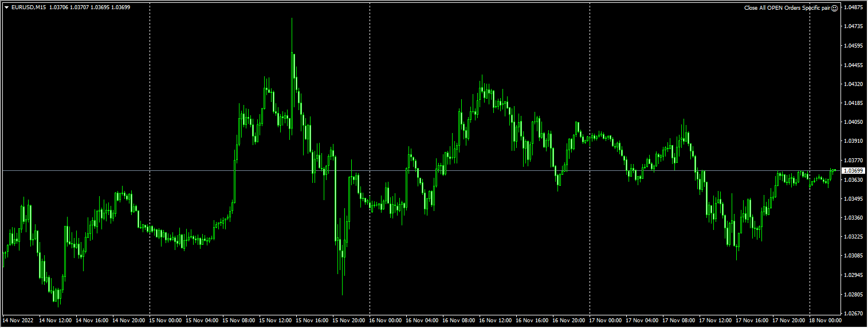Click the 1.02805 price scale label
This screenshot has height=328, width=868.
pos(854,294)
